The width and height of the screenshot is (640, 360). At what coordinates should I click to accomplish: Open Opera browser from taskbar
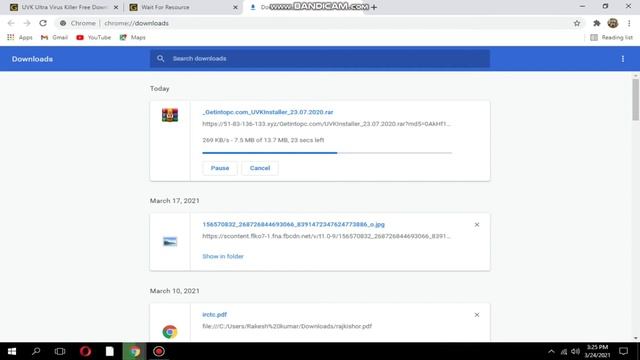(x=85, y=351)
